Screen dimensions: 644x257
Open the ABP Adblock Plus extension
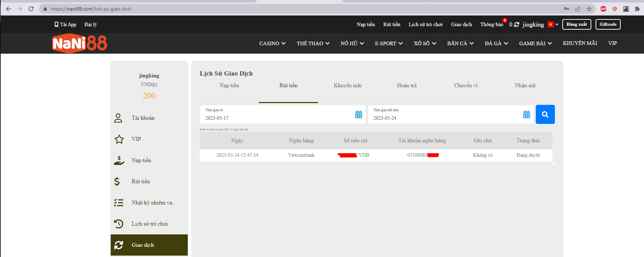(x=603, y=9)
